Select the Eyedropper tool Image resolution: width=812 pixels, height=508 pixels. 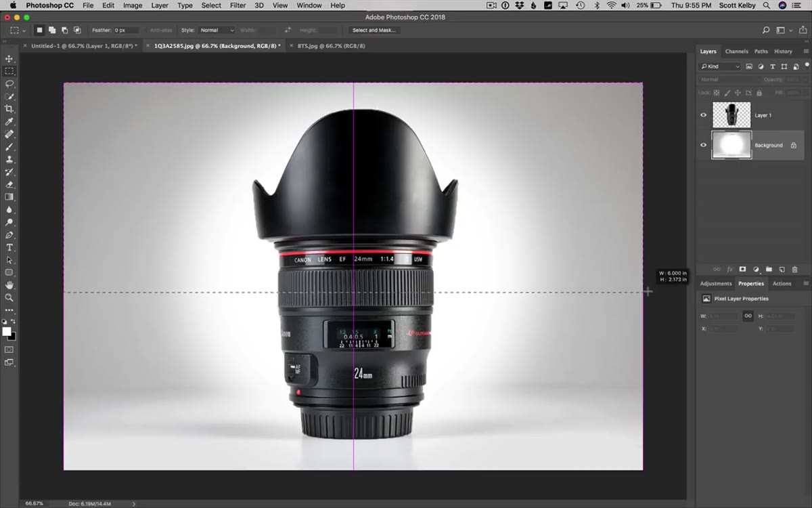9,122
